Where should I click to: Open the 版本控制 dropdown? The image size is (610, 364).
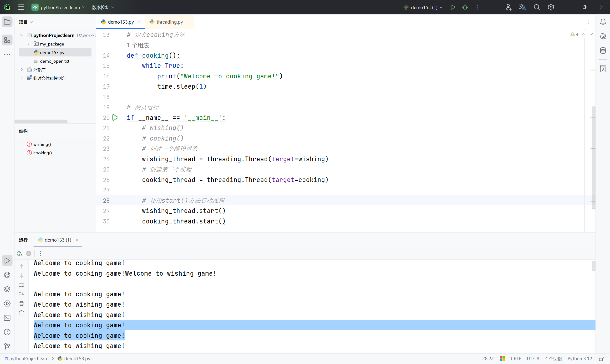[103, 7]
